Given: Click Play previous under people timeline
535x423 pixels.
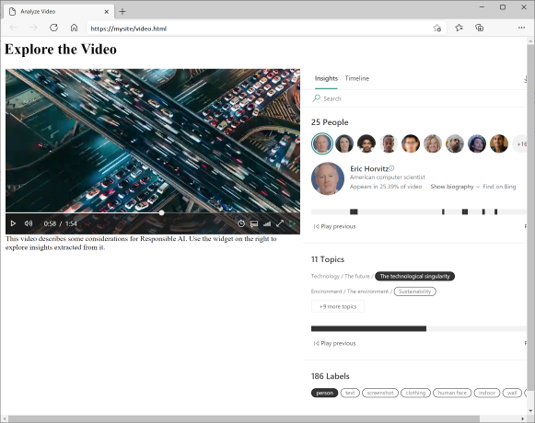Looking at the screenshot, I should (335, 227).
